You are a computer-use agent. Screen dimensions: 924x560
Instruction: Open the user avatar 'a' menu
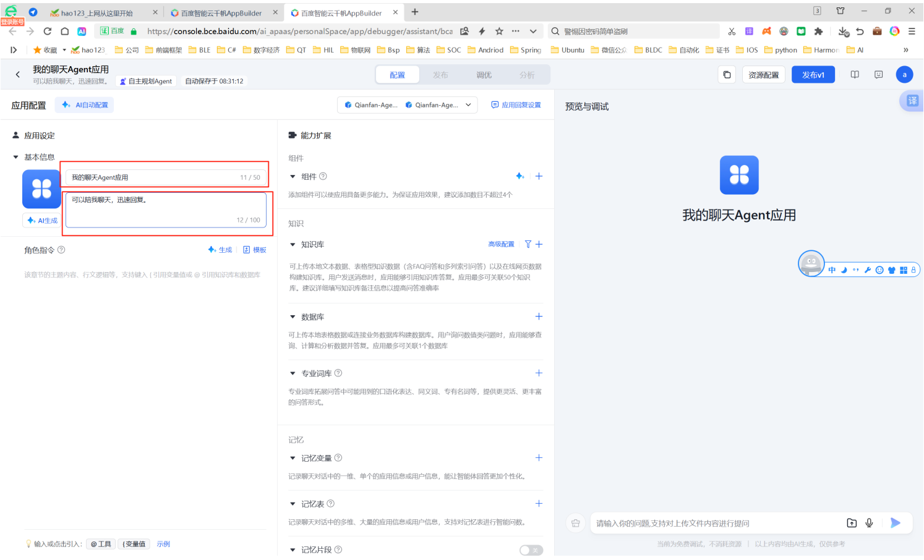click(x=904, y=75)
